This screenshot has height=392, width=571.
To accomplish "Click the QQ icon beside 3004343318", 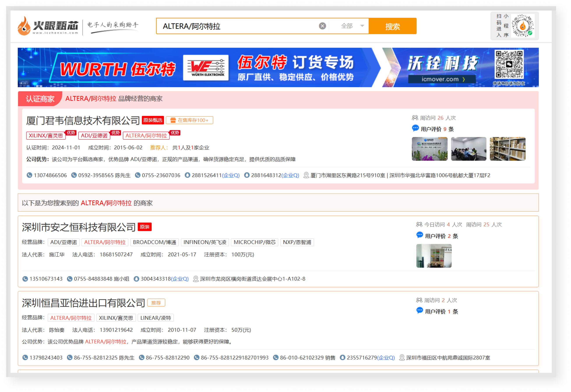I will pos(136,279).
